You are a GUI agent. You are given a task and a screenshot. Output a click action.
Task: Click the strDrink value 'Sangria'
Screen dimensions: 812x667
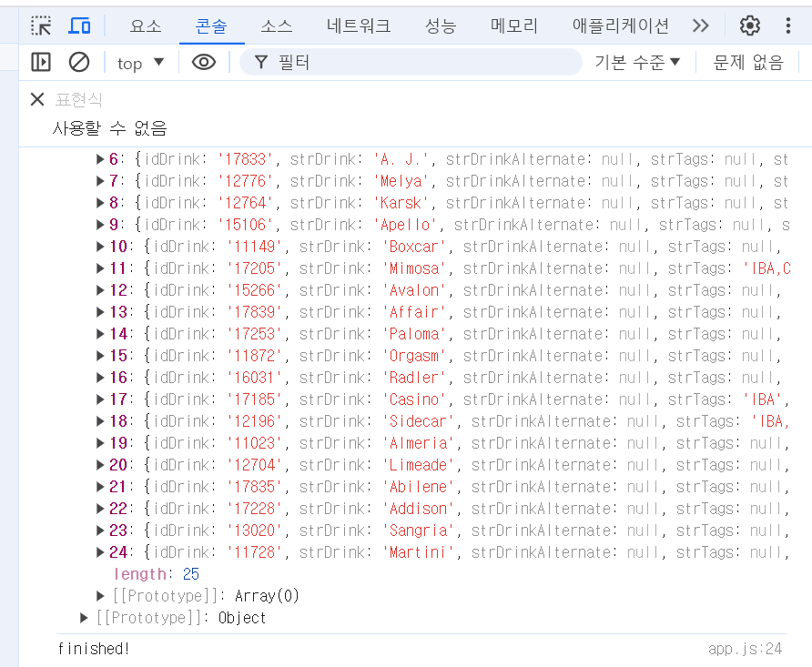point(421,531)
